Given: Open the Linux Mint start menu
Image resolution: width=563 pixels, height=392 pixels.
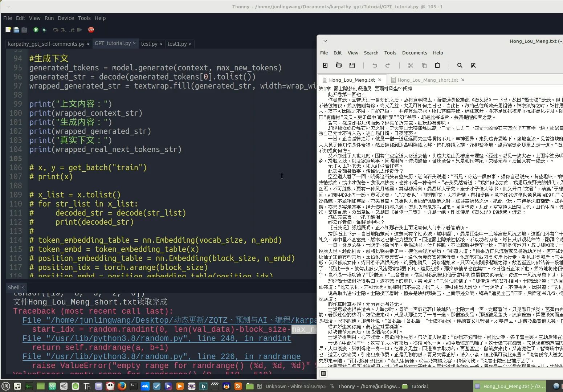Looking at the screenshot, I should (5, 386).
